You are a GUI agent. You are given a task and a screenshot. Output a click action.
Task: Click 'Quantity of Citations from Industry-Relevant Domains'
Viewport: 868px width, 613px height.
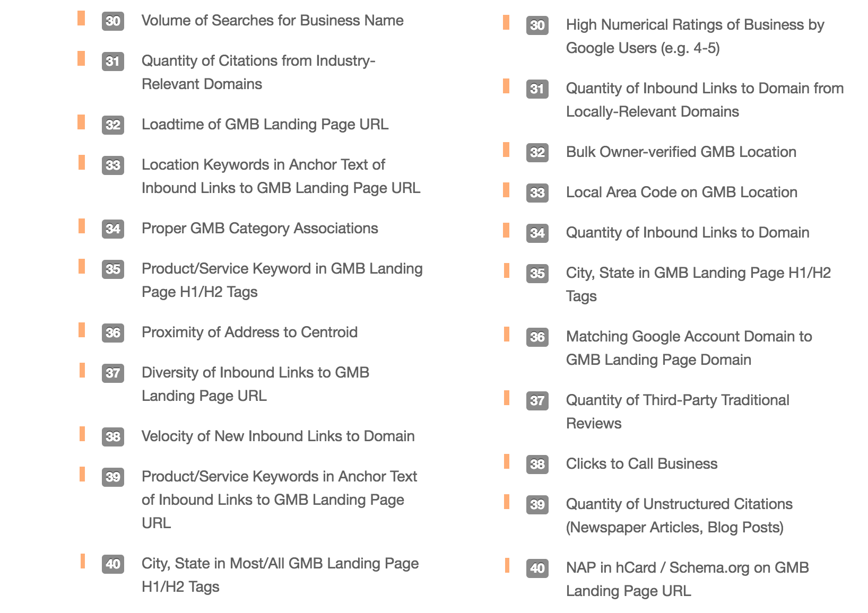coord(258,72)
